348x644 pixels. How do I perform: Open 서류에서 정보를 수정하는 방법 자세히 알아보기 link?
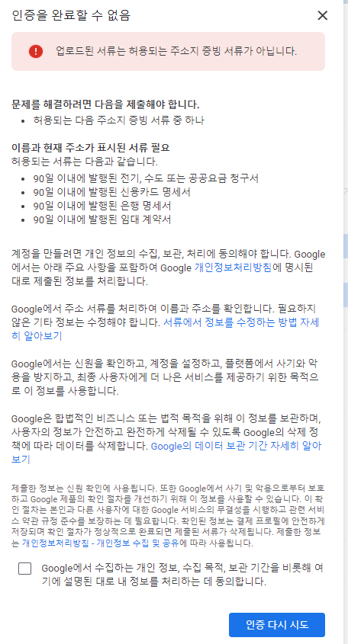165,329
